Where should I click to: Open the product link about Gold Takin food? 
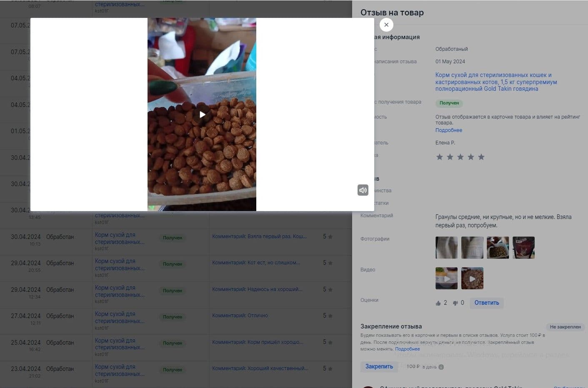496,82
